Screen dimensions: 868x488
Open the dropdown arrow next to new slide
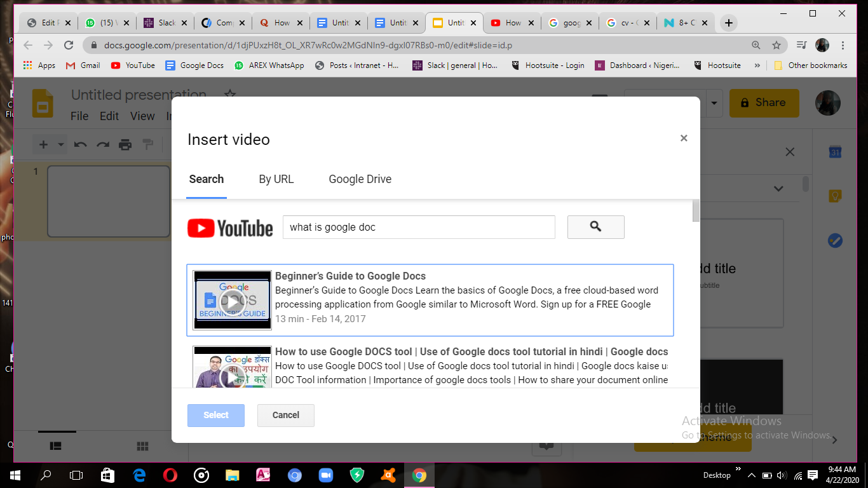[x=61, y=145]
